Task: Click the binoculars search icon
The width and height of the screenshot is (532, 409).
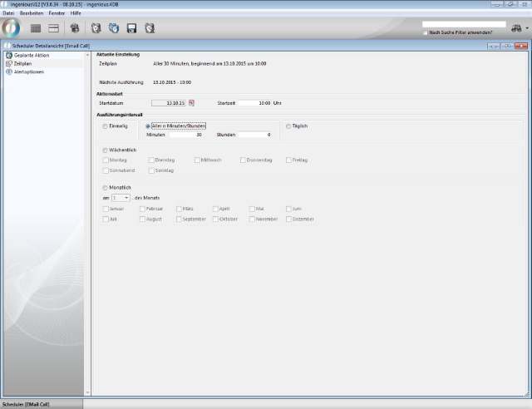Action: [515, 28]
